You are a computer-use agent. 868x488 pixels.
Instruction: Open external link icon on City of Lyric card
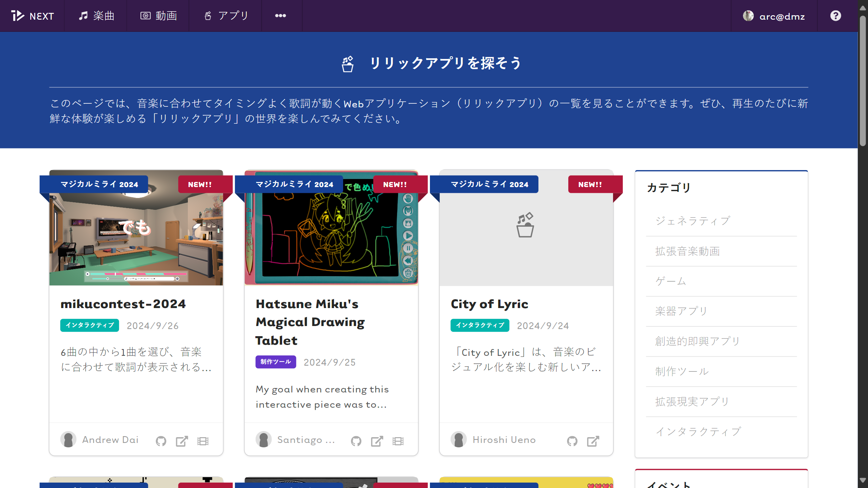tap(593, 441)
